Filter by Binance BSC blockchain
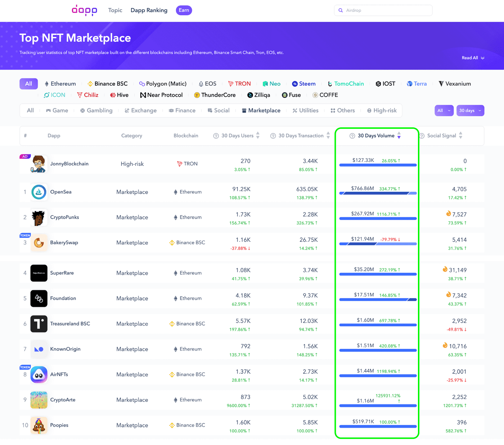 click(108, 84)
